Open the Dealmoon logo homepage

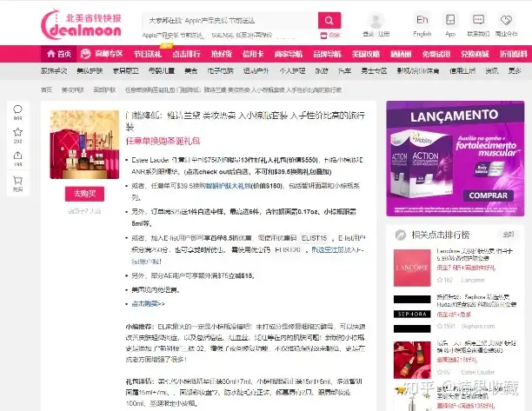click(82, 24)
